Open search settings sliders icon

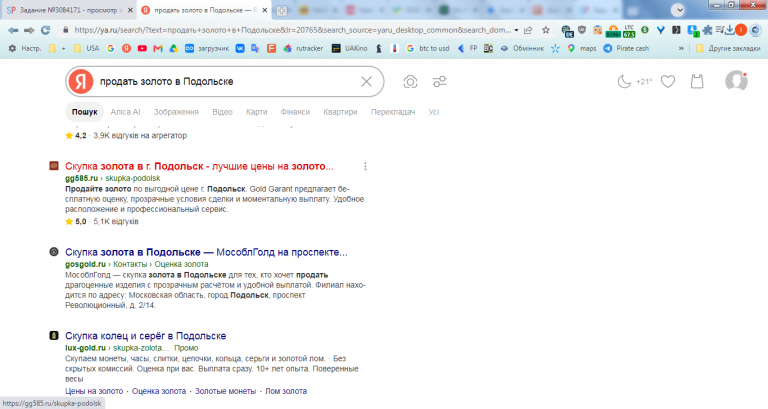440,82
